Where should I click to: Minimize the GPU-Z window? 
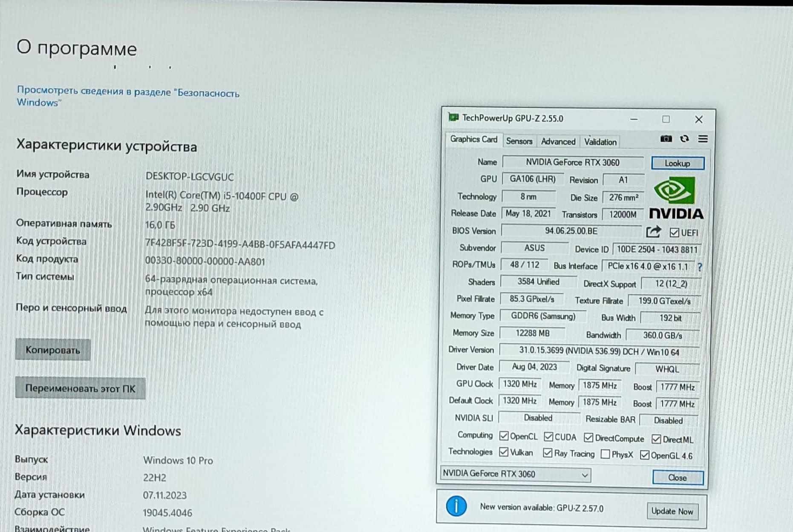click(634, 119)
